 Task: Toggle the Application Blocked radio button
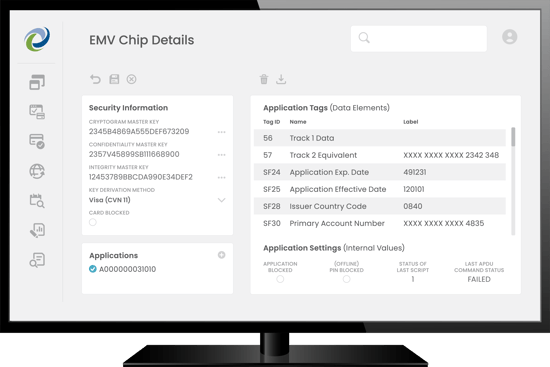coord(280,279)
